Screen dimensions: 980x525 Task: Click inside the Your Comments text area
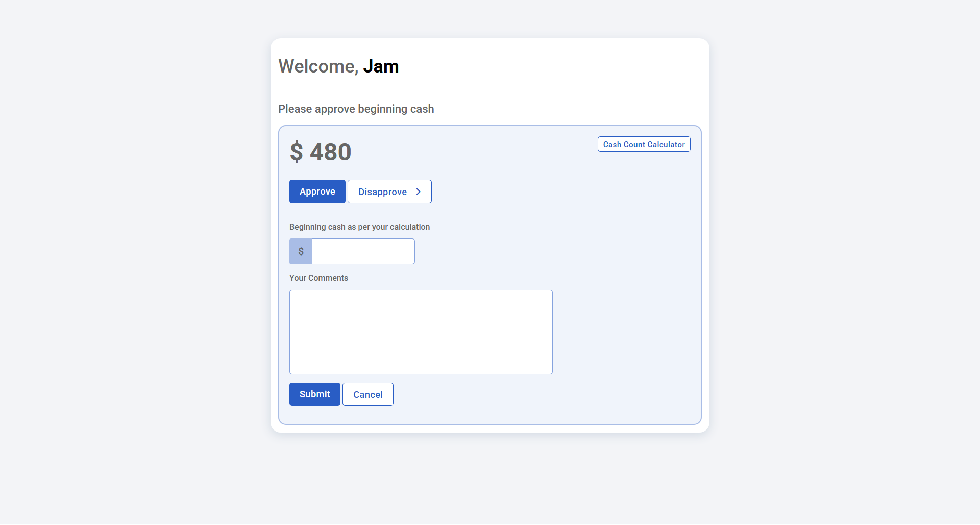click(x=421, y=331)
